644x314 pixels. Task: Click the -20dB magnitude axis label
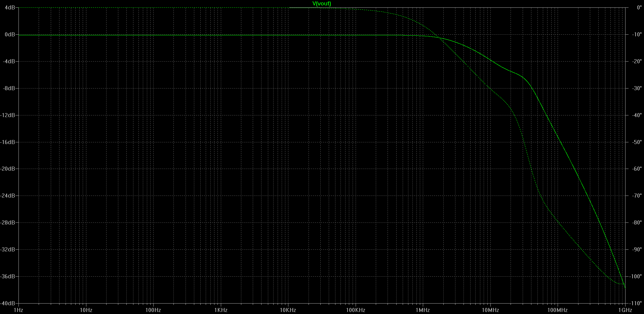(x=8, y=169)
